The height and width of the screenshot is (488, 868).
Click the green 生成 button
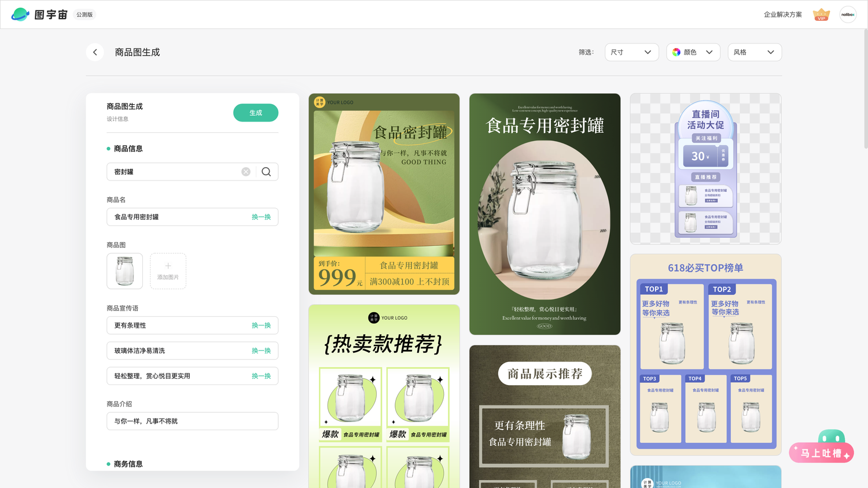click(x=256, y=113)
